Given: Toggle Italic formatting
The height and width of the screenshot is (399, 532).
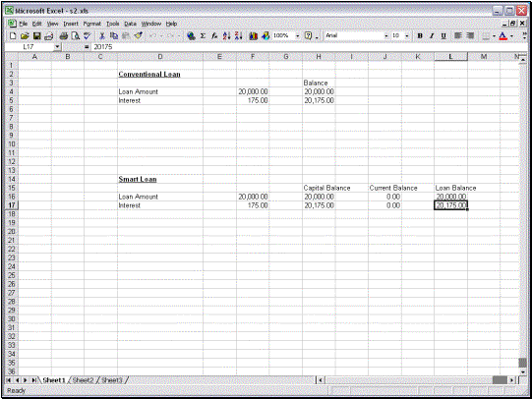Looking at the screenshot, I should coord(432,35).
